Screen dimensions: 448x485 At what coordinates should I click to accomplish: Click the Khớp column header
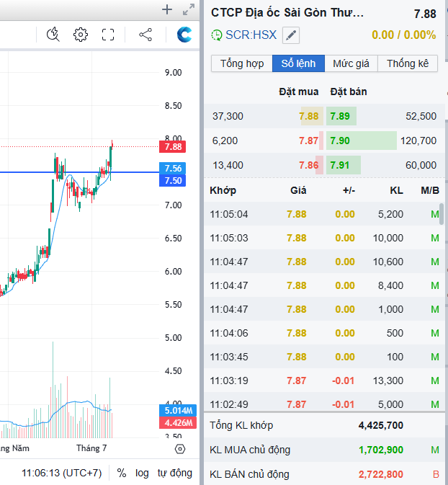click(223, 190)
